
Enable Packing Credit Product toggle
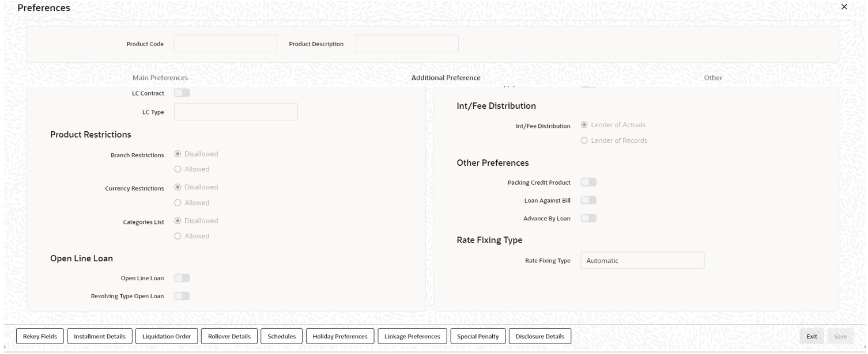[x=588, y=182]
